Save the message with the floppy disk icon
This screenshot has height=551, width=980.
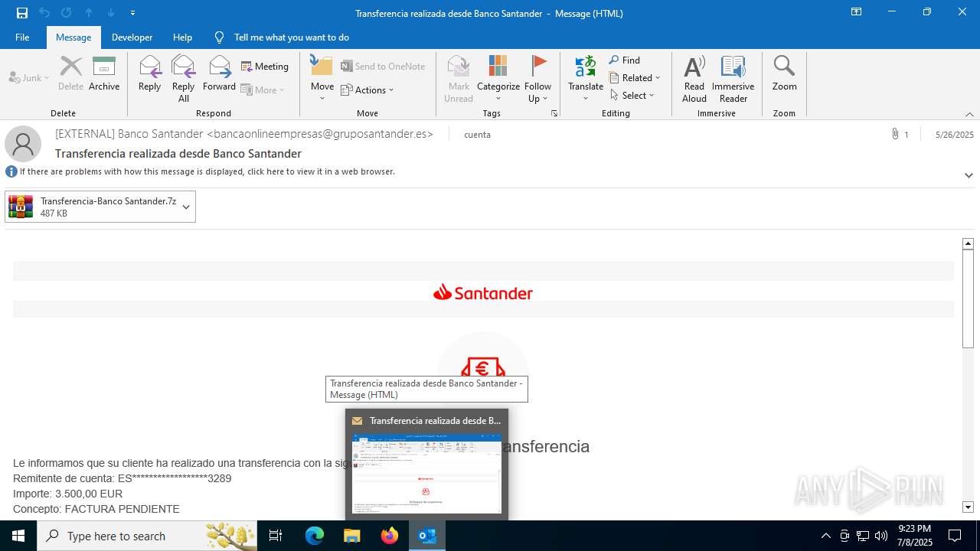click(21, 13)
